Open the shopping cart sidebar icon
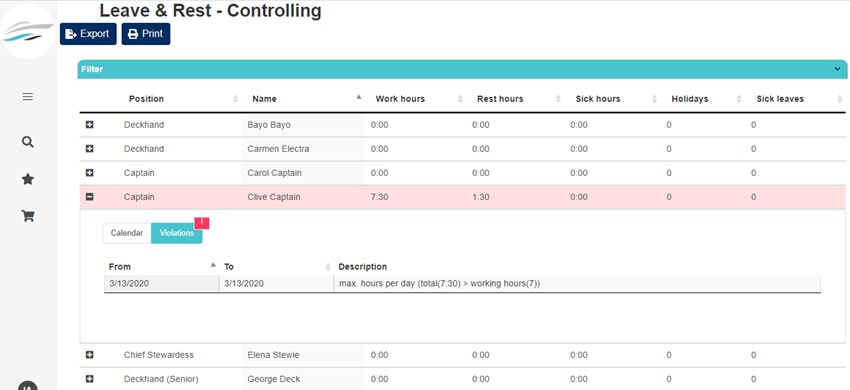This screenshot has height=390, width=850. 28,216
